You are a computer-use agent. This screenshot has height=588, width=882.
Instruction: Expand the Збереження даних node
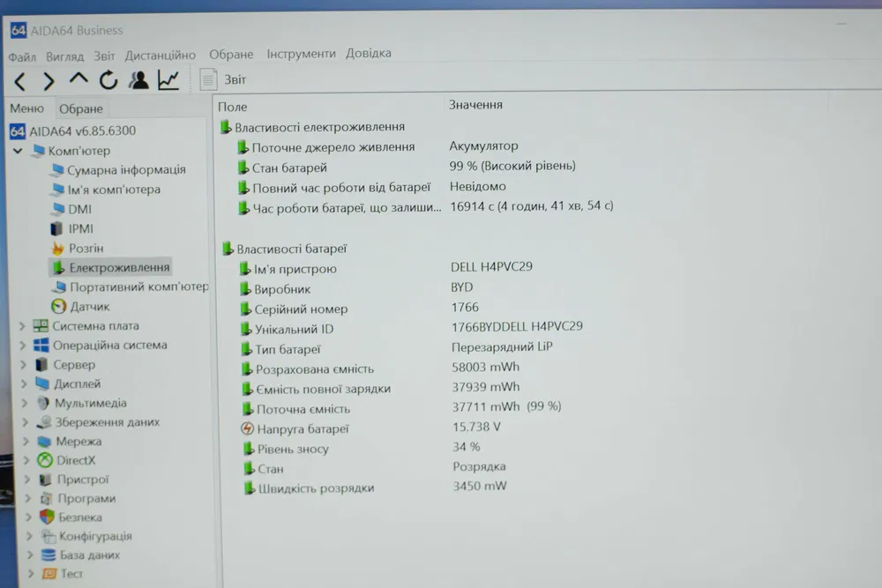pyautogui.click(x=26, y=422)
